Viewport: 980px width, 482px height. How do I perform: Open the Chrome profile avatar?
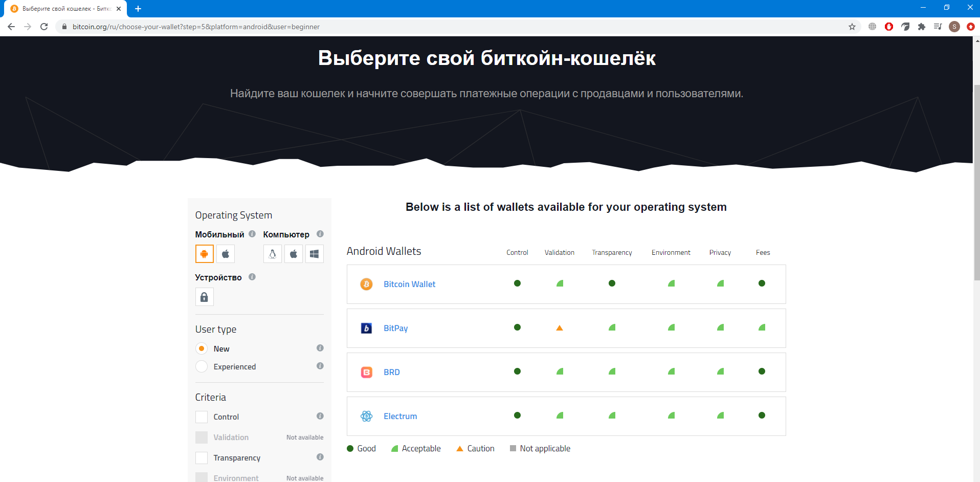tap(954, 27)
